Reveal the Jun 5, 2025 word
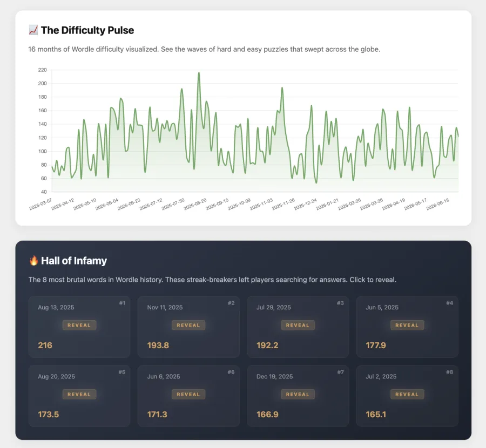Viewport: 486px width, 448px height. [x=407, y=325]
